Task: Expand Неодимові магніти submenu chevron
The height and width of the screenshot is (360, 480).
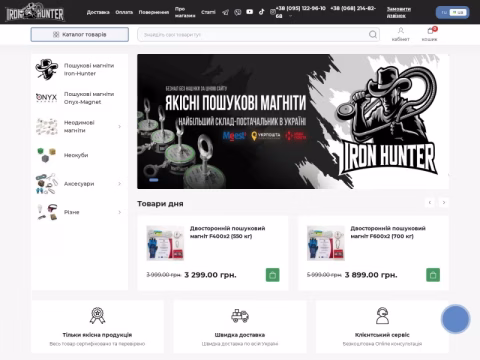Action: [119, 127]
